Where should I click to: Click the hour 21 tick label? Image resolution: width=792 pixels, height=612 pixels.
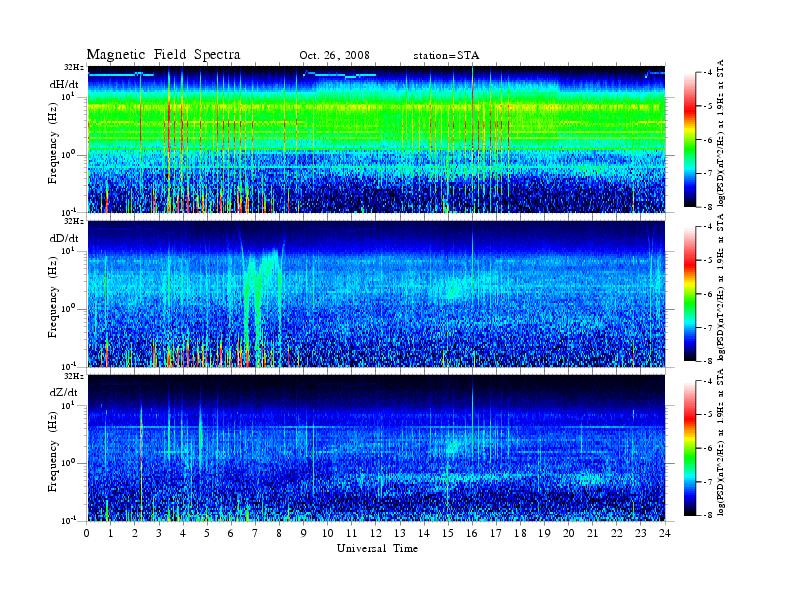592,533
